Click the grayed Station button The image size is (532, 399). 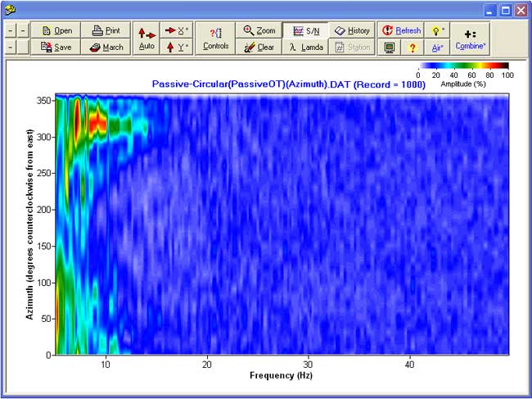tap(352, 47)
